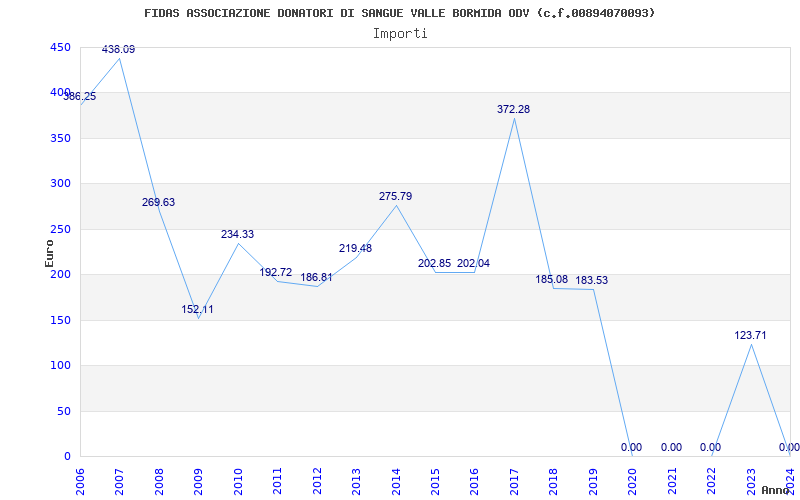The image size is (800, 500).
Task: Click the 2011 x-axis year label
Action: pos(277,481)
